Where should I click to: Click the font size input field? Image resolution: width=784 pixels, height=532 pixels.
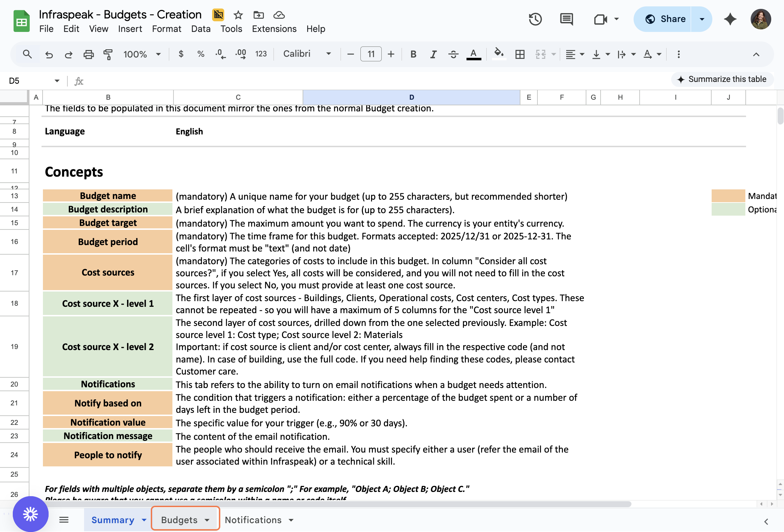pos(371,54)
